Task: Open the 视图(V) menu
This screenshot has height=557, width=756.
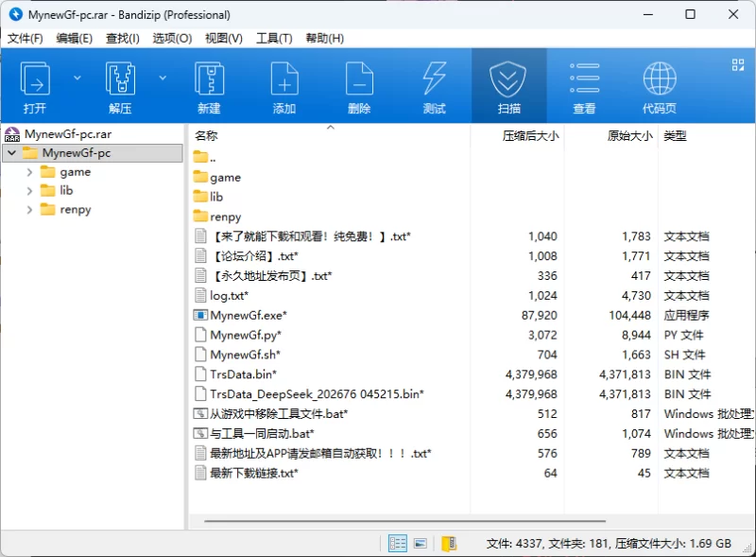Action: 224,38
